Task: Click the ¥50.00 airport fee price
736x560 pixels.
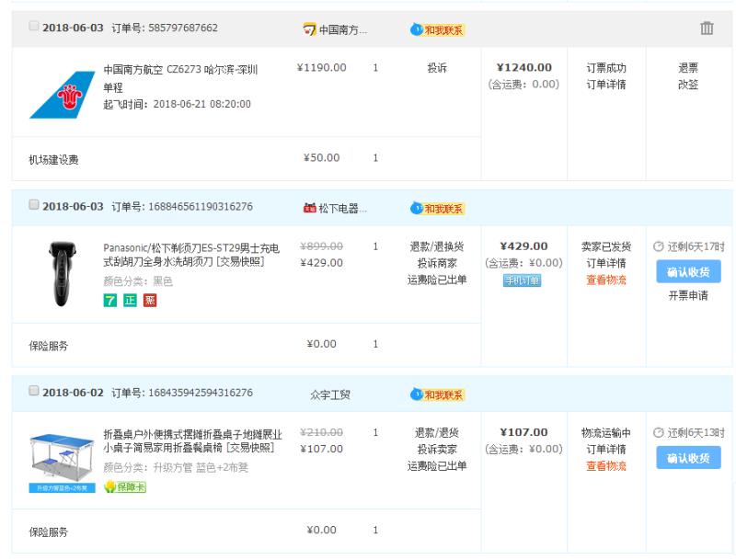Action: click(x=321, y=157)
